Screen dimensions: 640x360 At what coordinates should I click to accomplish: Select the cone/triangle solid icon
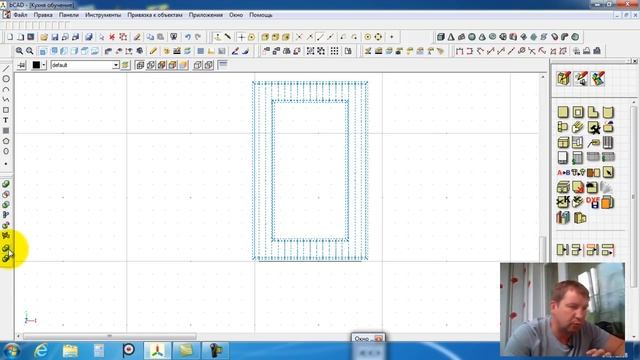(451, 37)
